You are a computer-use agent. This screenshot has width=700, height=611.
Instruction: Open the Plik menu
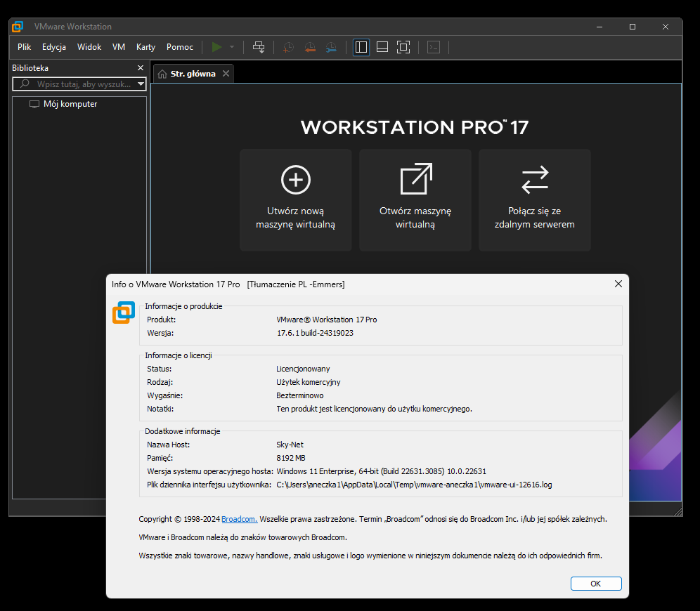coord(24,47)
